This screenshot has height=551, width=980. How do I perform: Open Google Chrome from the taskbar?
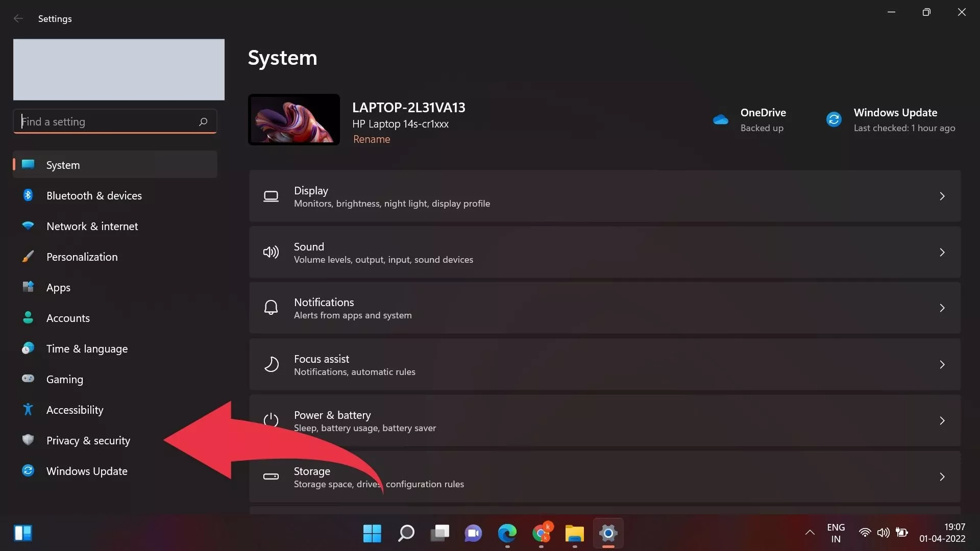pos(540,533)
